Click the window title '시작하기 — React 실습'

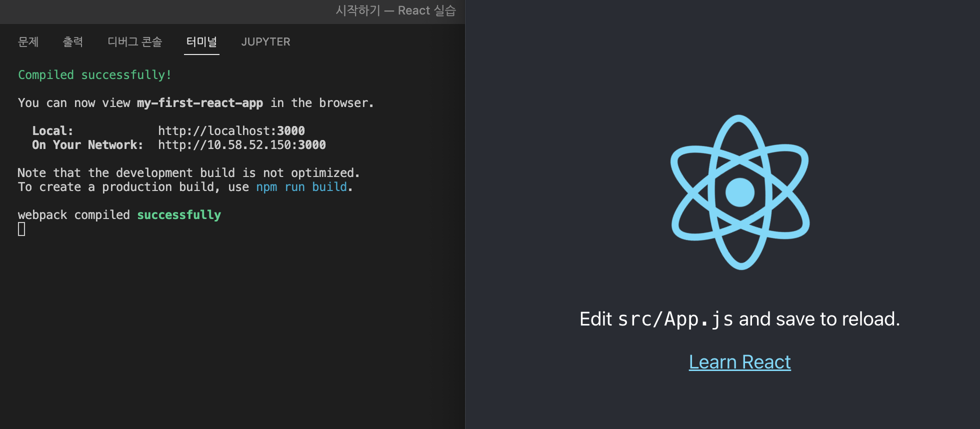395,10
